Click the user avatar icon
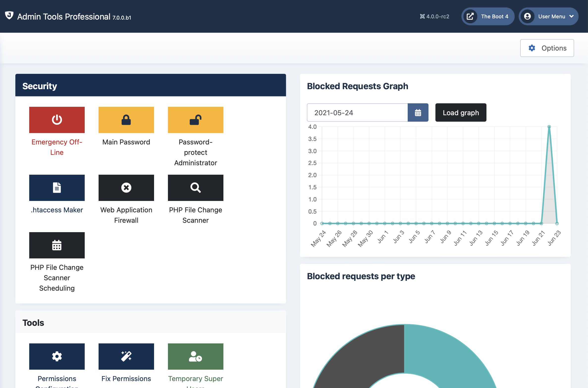 click(x=527, y=16)
